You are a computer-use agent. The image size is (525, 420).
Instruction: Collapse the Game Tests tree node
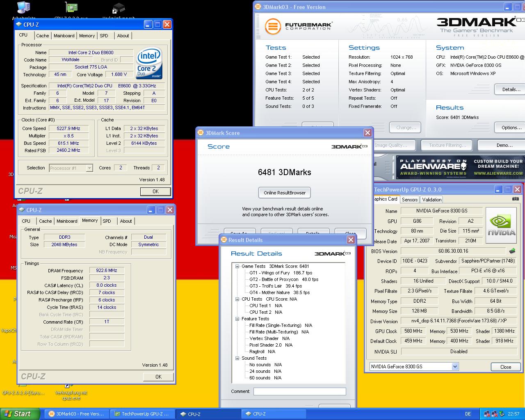237,266
